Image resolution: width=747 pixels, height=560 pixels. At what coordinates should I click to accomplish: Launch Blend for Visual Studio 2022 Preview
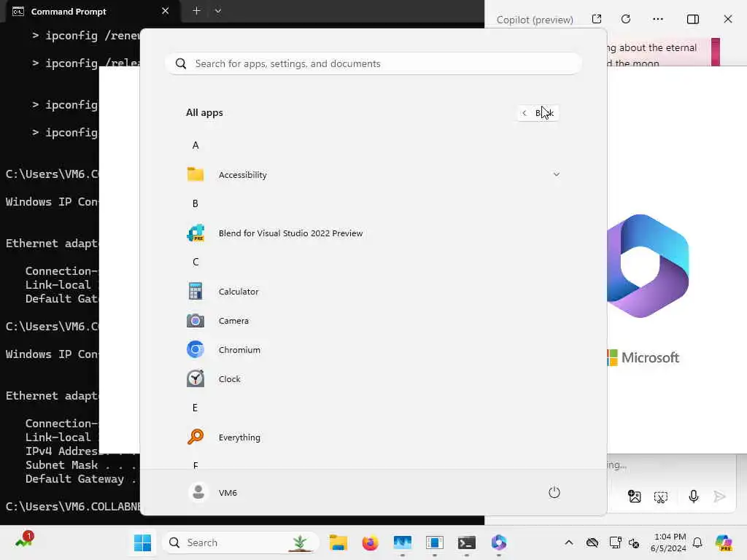tap(373, 233)
